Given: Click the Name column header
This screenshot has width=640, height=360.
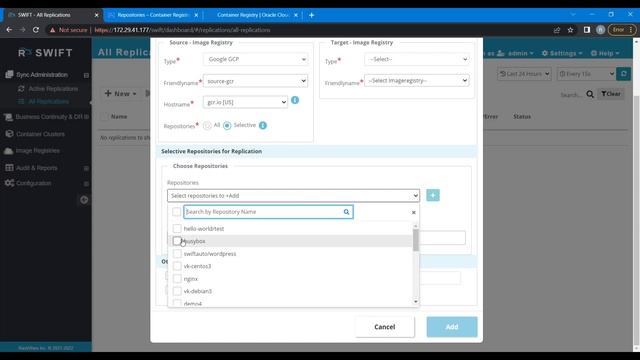Looking at the screenshot, I should click(x=119, y=117).
